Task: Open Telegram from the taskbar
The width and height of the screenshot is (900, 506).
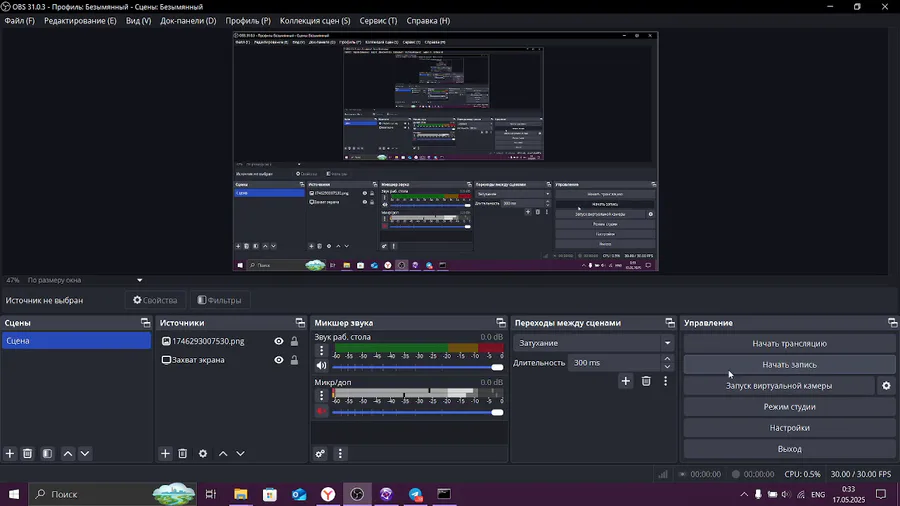Action: [x=416, y=494]
